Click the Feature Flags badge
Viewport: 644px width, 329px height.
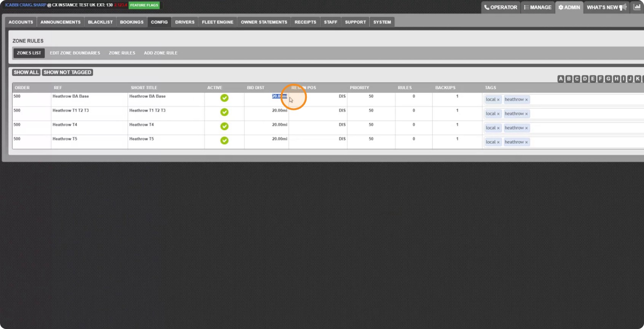144,5
